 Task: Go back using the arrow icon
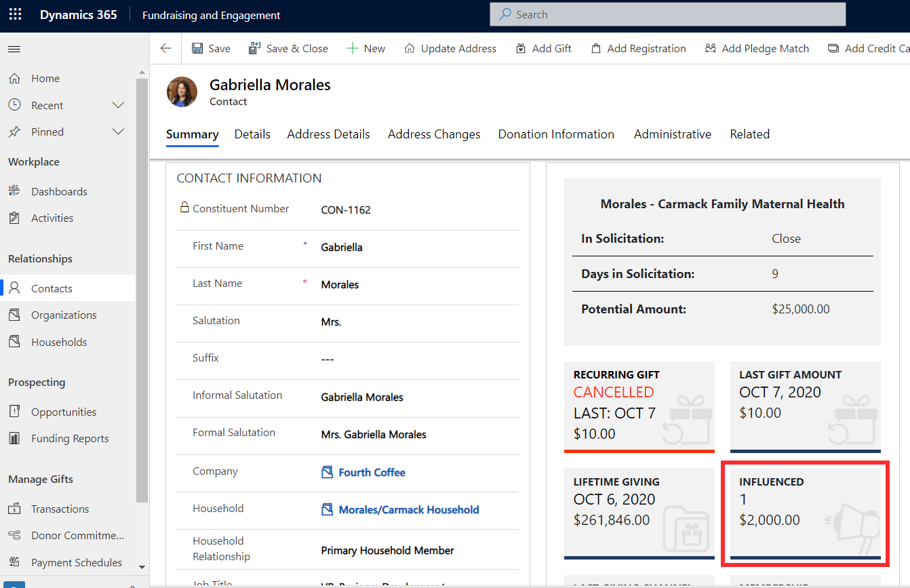[165, 48]
